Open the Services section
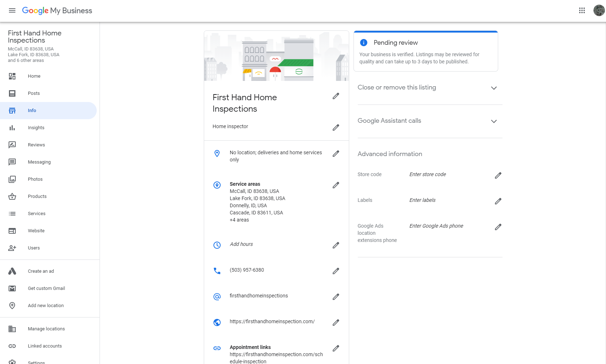The image size is (606, 364). pos(48,214)
